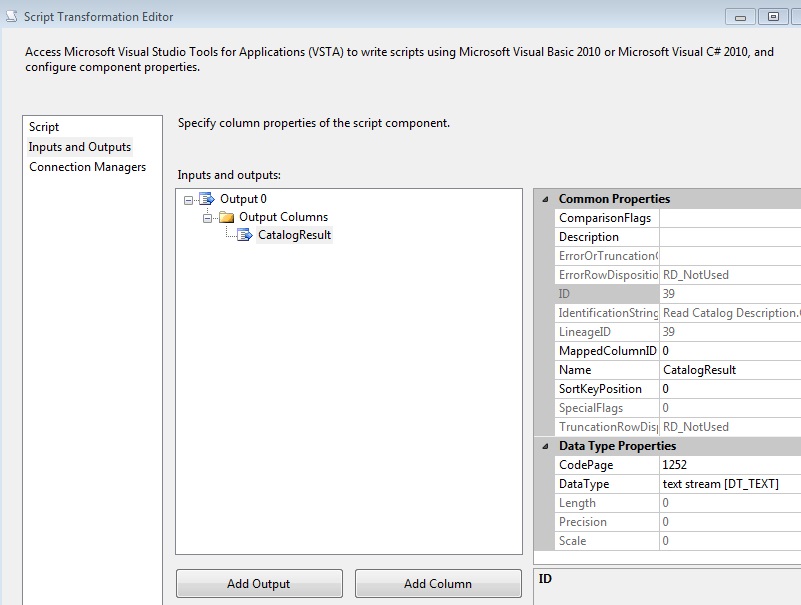Click the Script Transformation Editor title icon
Viewport: 801px width, 605px height.
11,16
